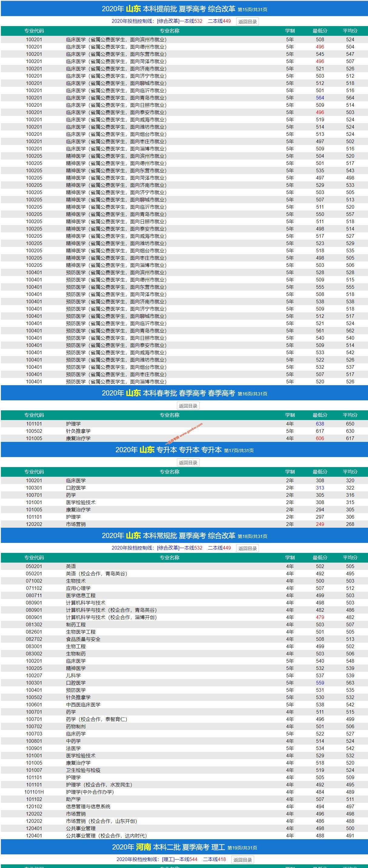The height and width of the screenshot is (868, 368).
Task: Select row 计算机科学与技术（校企合作，淄博开创）
Action: tap(184, 618)
